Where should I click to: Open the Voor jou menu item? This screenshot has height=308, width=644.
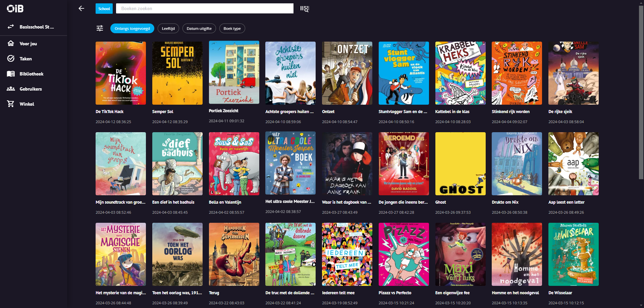coord(34,44)
